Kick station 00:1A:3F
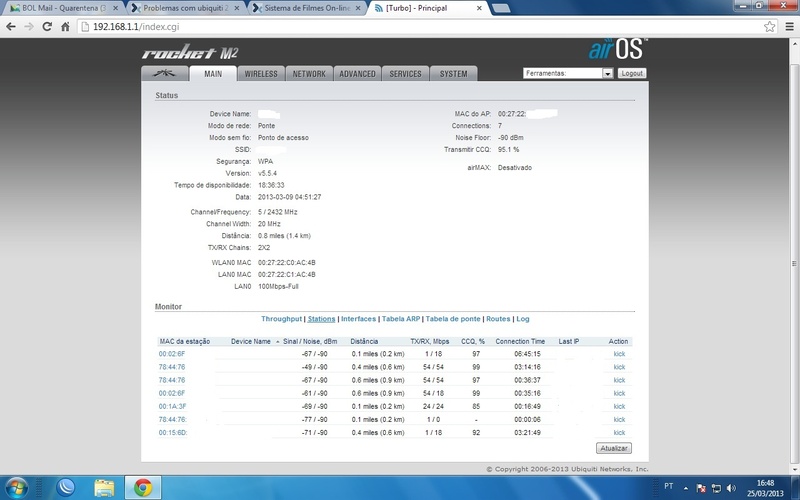 click(619, 407)
